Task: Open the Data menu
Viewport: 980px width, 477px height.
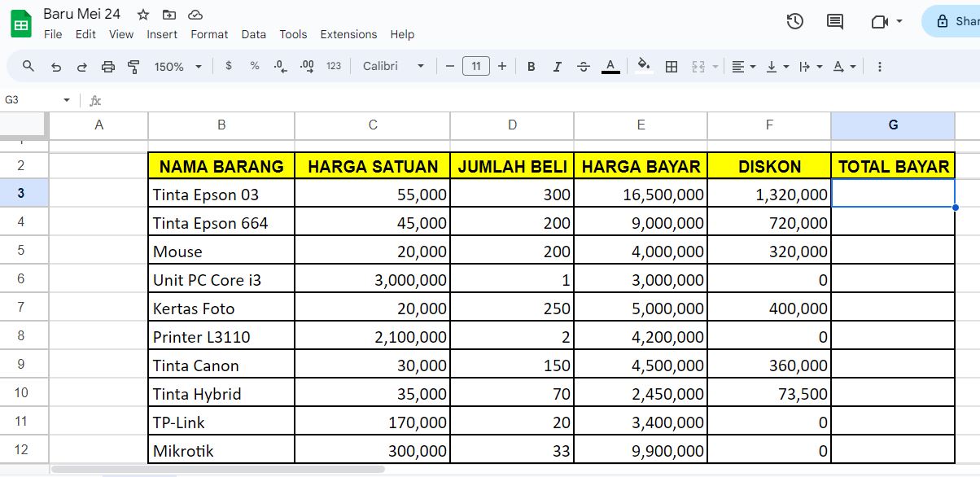Action: pyautogui.click(x=254, y=34)
